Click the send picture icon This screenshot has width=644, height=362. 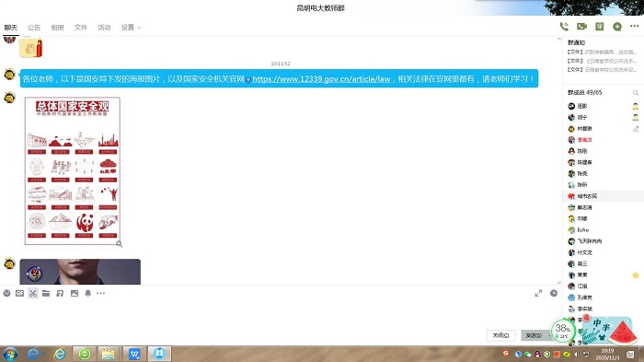[x=75, y=293]
